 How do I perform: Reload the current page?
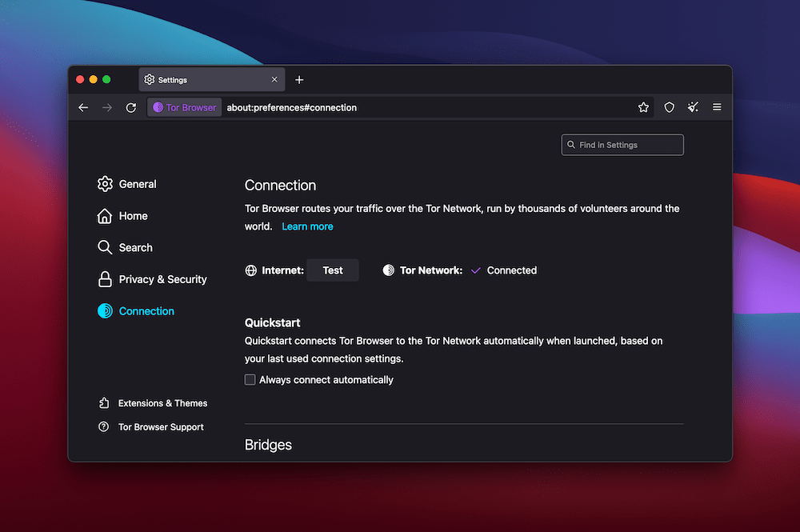point(131,106)
